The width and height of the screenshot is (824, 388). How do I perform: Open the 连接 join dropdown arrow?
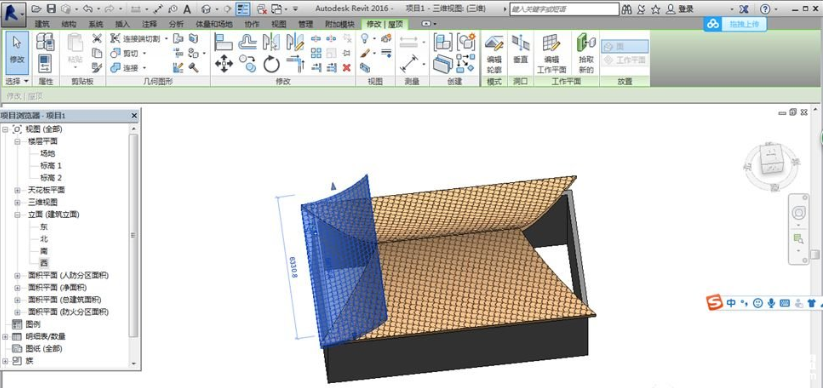[x=145, y=68]
